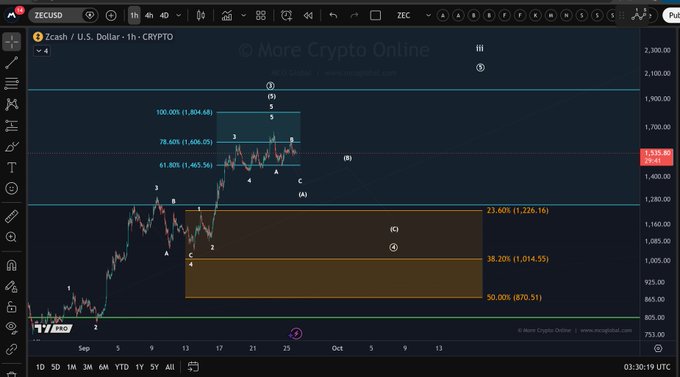This screenshot has width=680, height=377.
Task: Switch to the 4h timeframe
Action: coord(149,16)
